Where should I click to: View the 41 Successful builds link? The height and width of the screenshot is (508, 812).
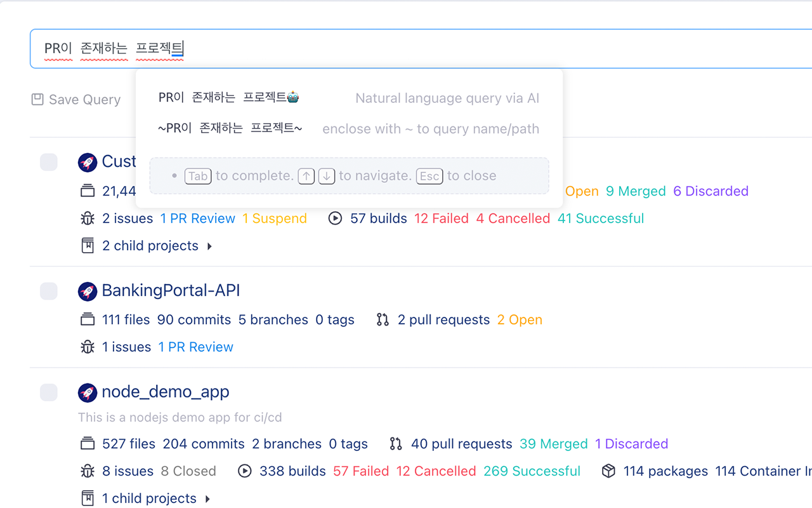pos(601,218)
